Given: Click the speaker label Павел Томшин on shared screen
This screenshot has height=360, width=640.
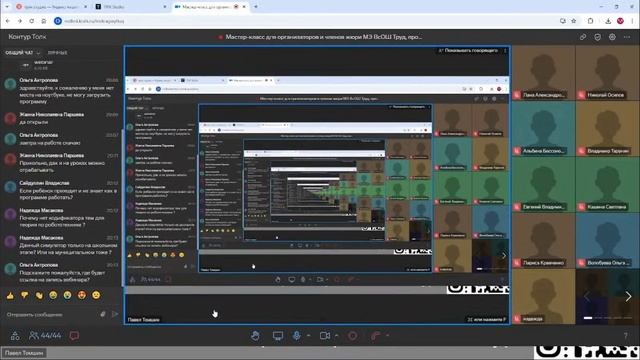Looking at the screenshot, I should point(143,320).
